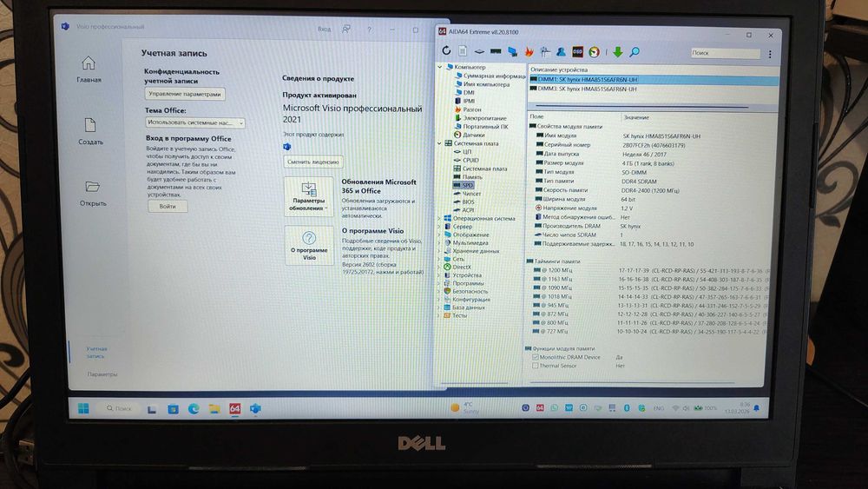This screenshot has width=868, height=489.
Task: Click the Open folder icon in Visio sidebar
Action: (93, 187)
